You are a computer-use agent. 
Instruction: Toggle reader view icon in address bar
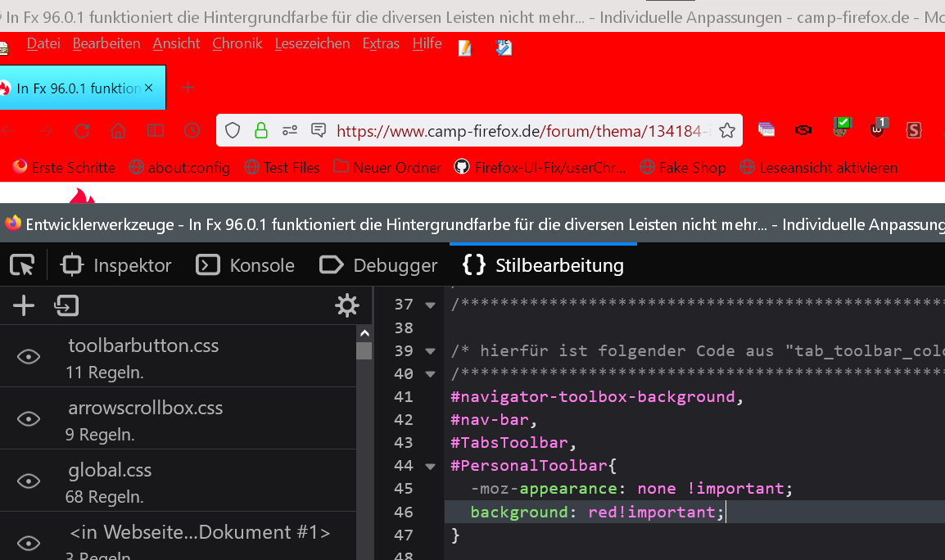pyautogui.click(x=319, y=130)
